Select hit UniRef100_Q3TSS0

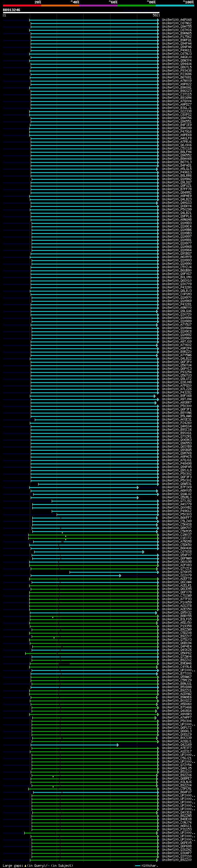point(177,856)
